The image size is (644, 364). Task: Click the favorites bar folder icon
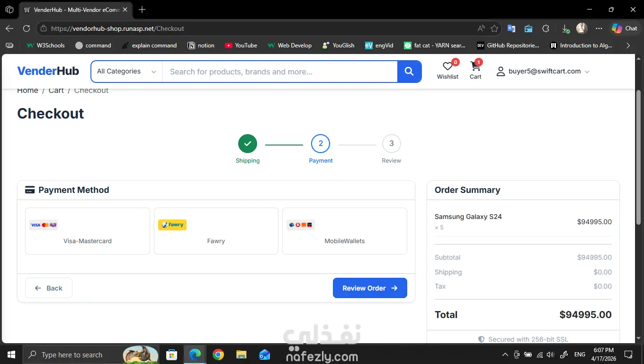[9, 45]
